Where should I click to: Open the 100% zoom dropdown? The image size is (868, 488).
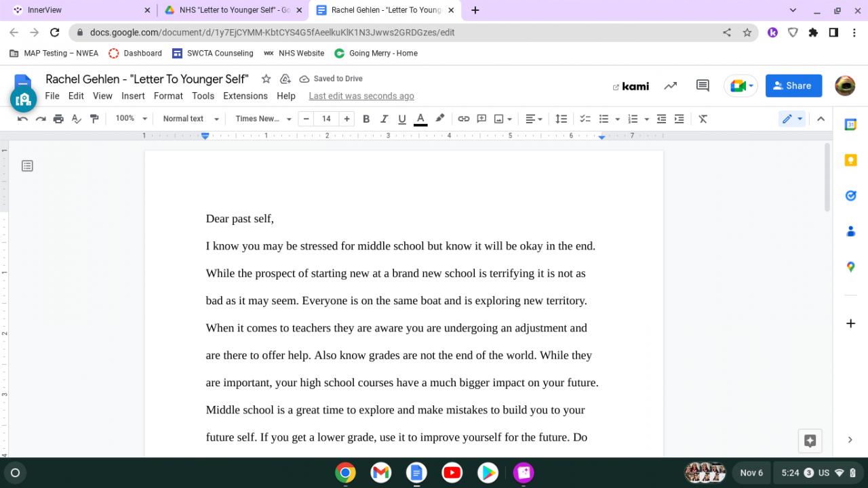(131, 119)
